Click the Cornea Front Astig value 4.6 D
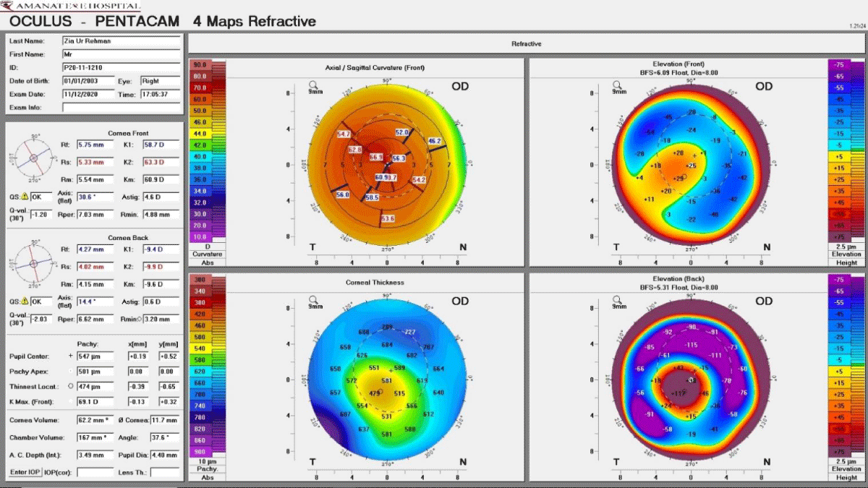This screenshot has width=868, height=488. [x=160, y=197]
